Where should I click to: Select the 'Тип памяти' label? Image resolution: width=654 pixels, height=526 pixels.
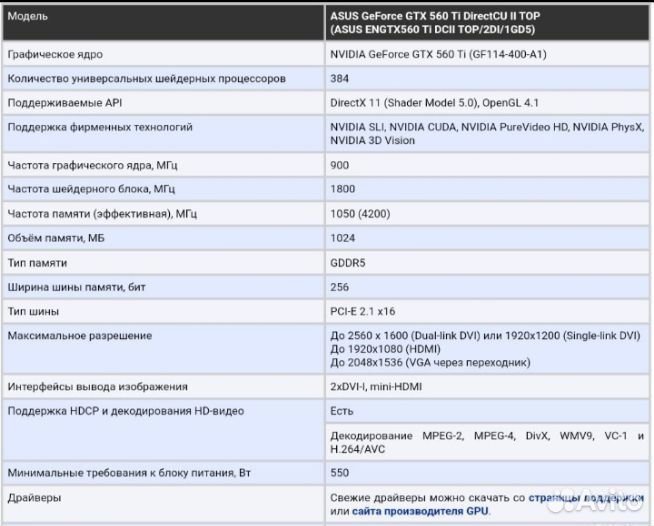point(37,263)
